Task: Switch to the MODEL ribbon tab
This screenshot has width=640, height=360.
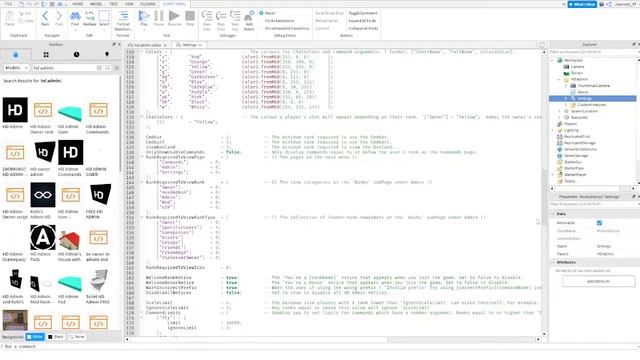Action: (96, 4)
